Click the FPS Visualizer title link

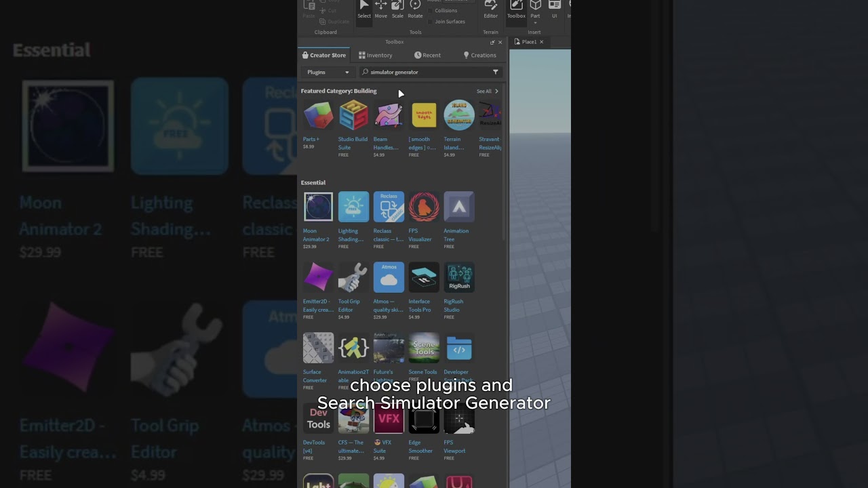pyautogui.click(x=420, y=235)
